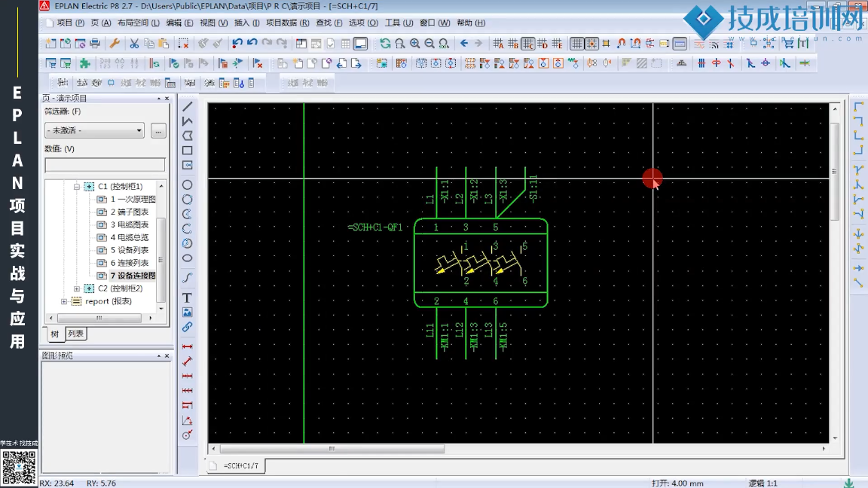Click the Undo arrow icon

tap(237, 43)
